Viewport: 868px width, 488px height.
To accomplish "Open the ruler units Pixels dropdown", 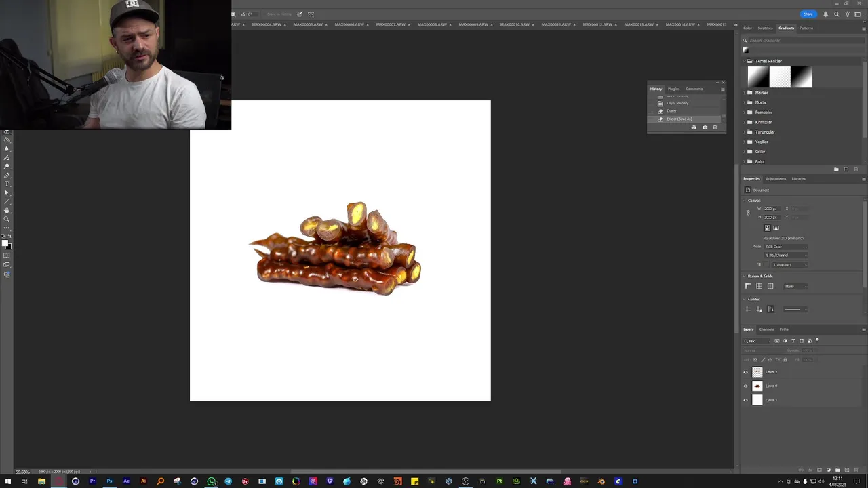I will pyautogui.click(x=795, y=286).
